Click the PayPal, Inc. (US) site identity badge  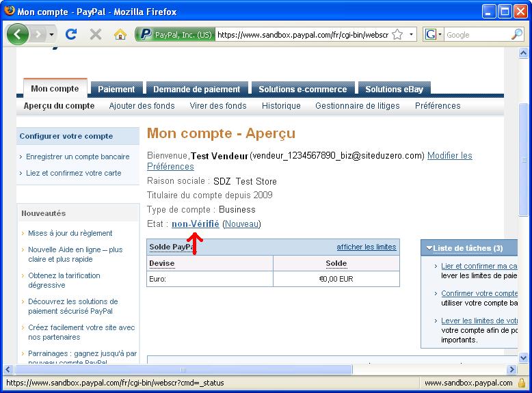175,35
